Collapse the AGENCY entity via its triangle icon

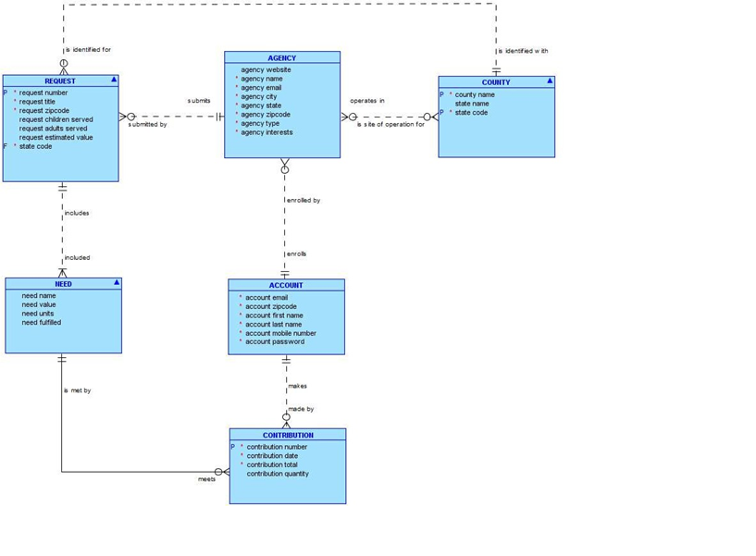point(334,57)
